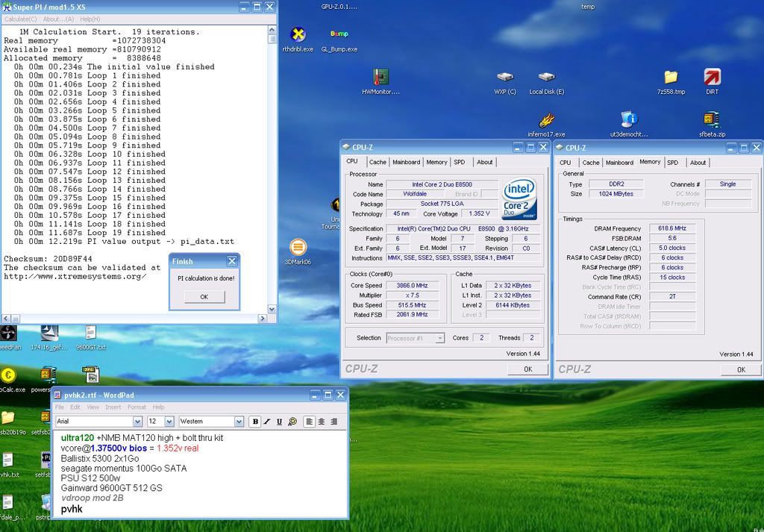Open the inferno17.exe flame icon
The width and height of the screenshot is (764, 532).
547,121
